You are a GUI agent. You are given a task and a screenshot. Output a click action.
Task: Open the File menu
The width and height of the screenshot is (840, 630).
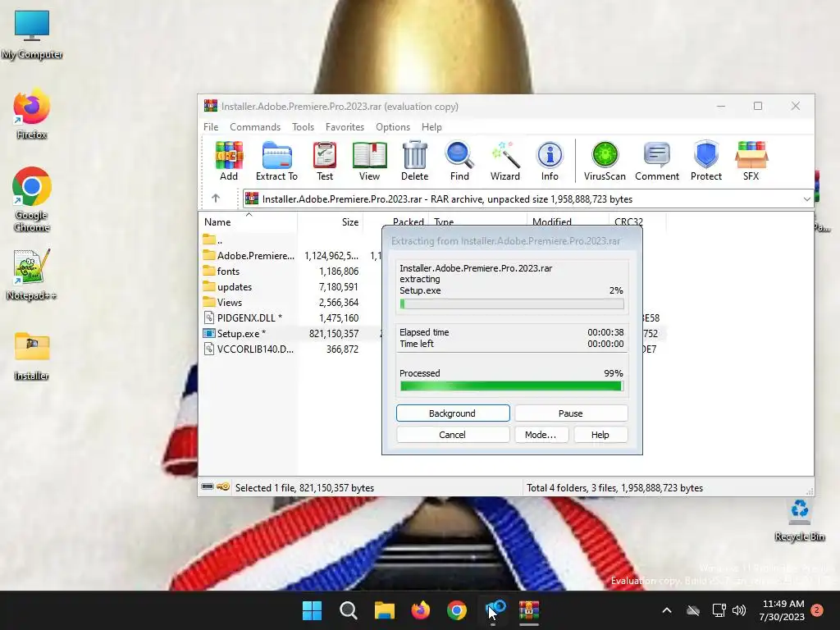[211, 127]
